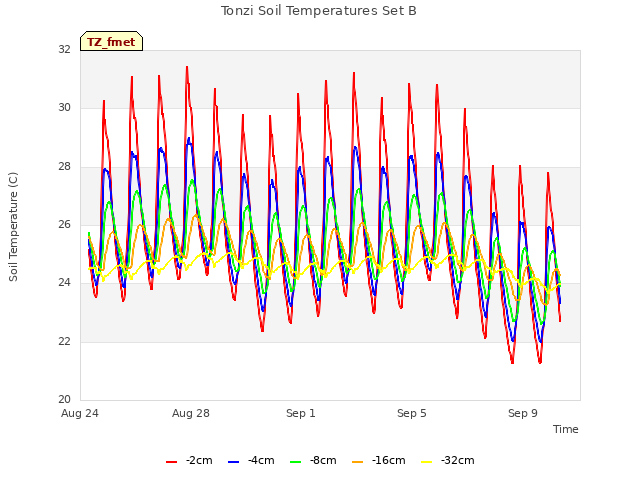Screen dimensions: 640x480
Task: Select the -2cm legend label
Action: (199, 460)
